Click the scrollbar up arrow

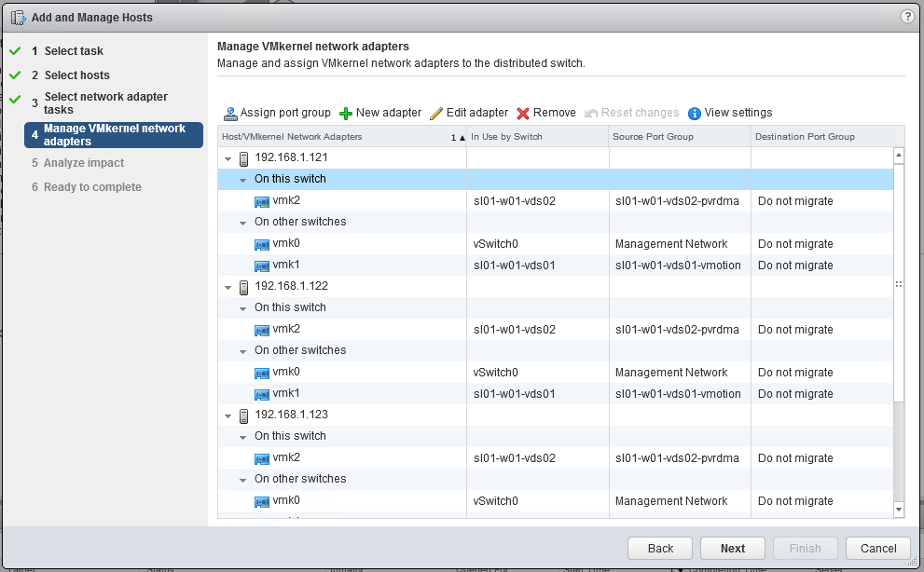point(899,156)
